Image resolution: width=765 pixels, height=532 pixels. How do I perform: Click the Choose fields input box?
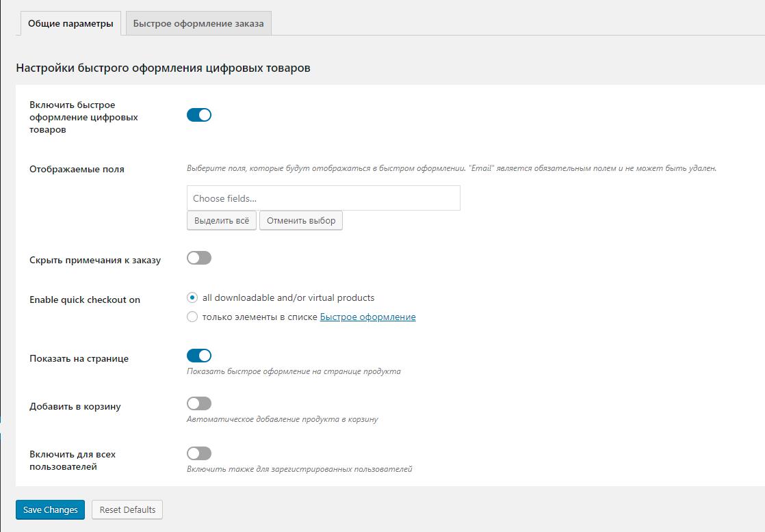tap(323, 198)
